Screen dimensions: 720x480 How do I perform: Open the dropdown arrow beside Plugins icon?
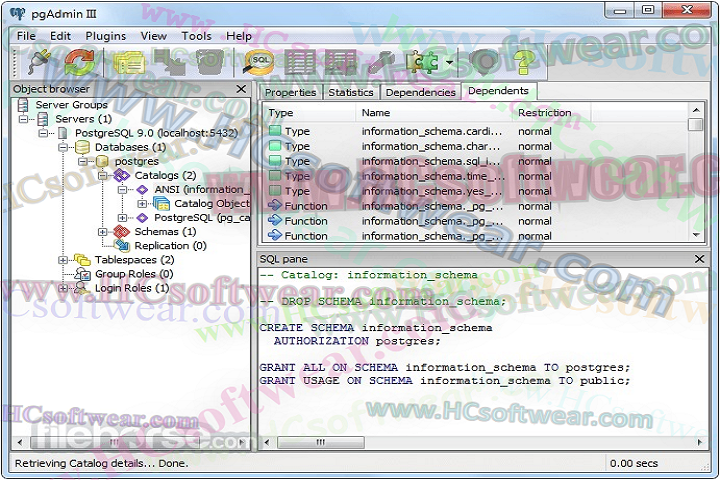click(449, 62)
